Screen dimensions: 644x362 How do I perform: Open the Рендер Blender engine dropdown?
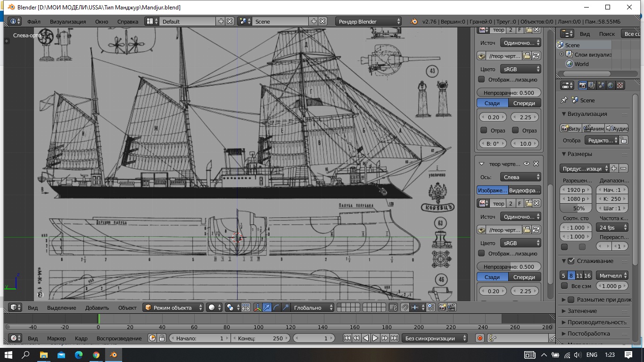pyautogui.click(x=369, y=21)
